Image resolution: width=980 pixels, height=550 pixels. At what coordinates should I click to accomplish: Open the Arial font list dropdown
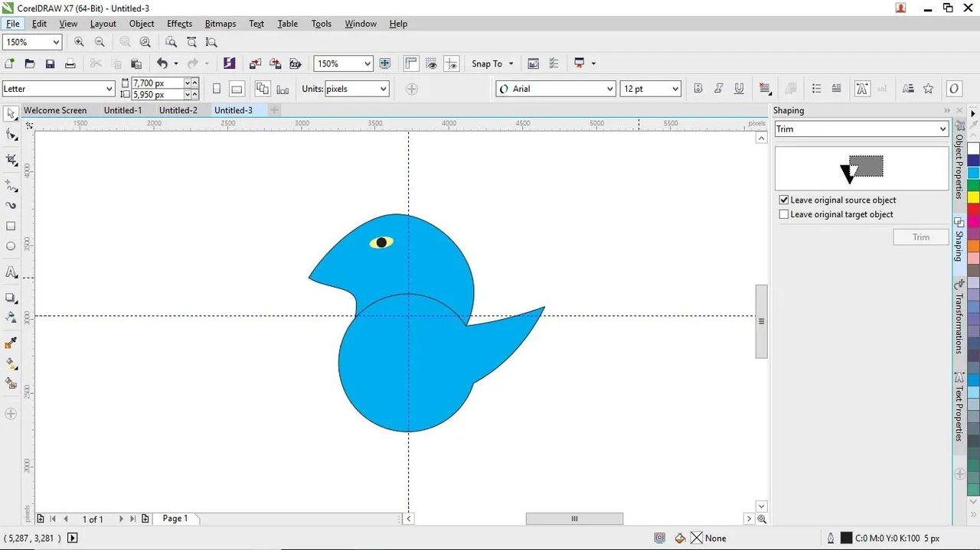[x=609, y=89]
